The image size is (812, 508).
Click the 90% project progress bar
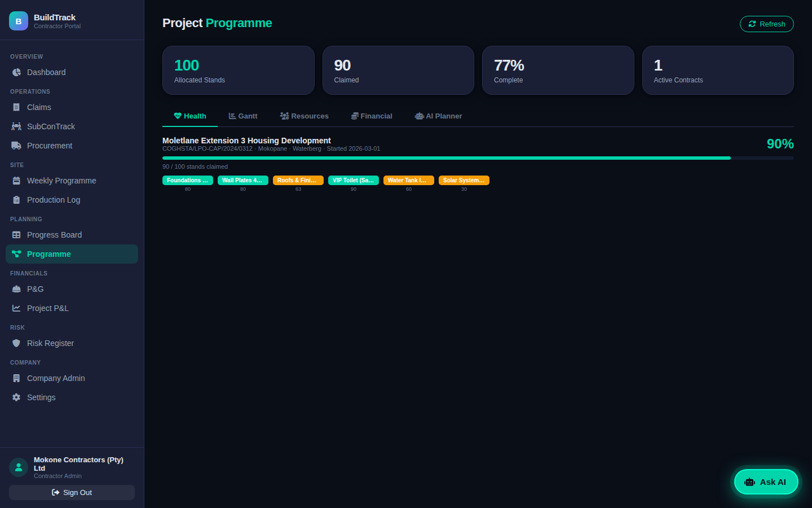pos(478,158)
